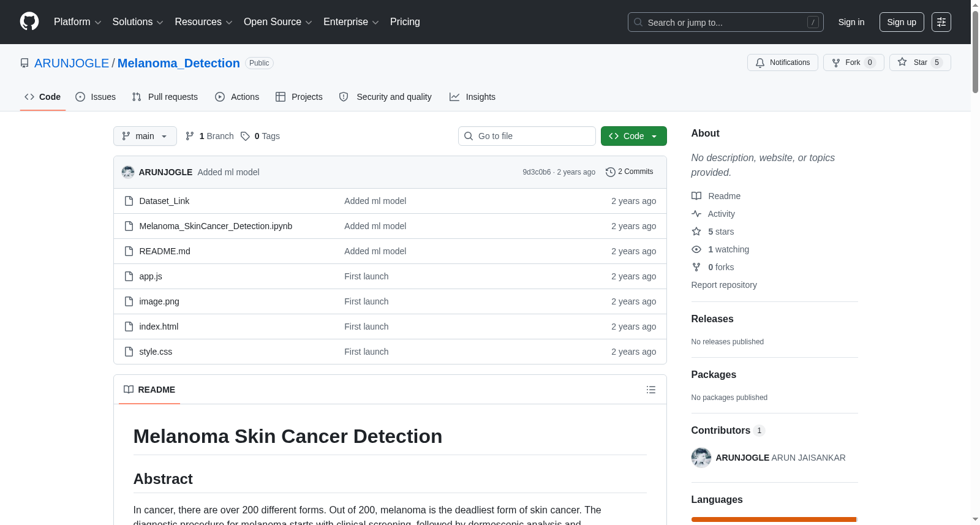
Task: Open the style.css file
Action: [x=156, y=352]
